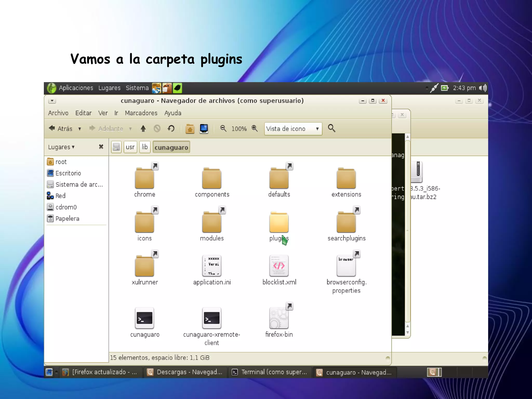Click the lib path button
The height and width of the screenshot is (399, 532).
pos(145,147)
